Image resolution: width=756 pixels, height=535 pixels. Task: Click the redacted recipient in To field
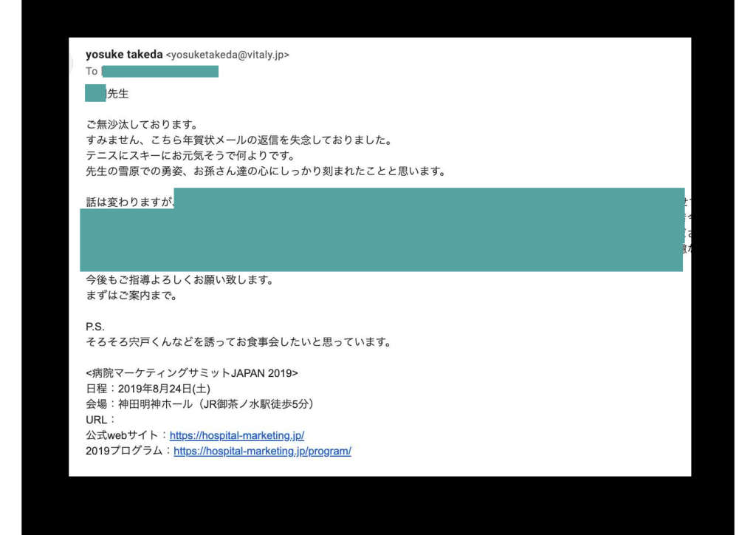pos(160,72)
